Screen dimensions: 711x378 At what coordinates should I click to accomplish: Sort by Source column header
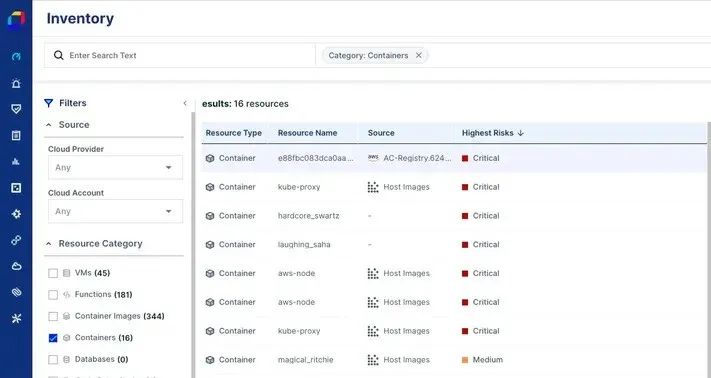tap(381, 133)
